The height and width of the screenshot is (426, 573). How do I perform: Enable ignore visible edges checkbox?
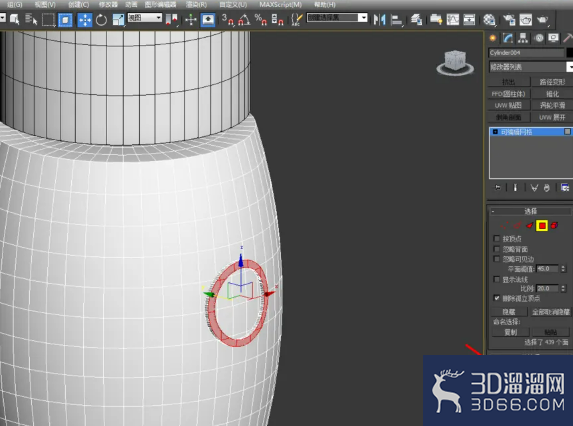(x=497, y=259)
